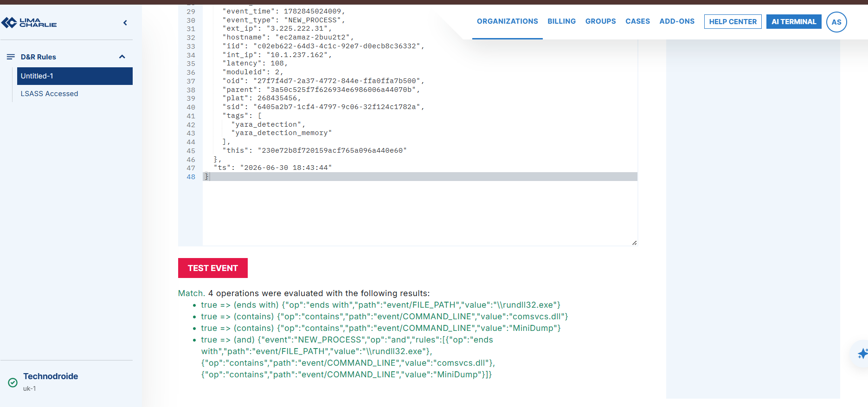Collapse the D&R Rules section chevron

[122, 57]
